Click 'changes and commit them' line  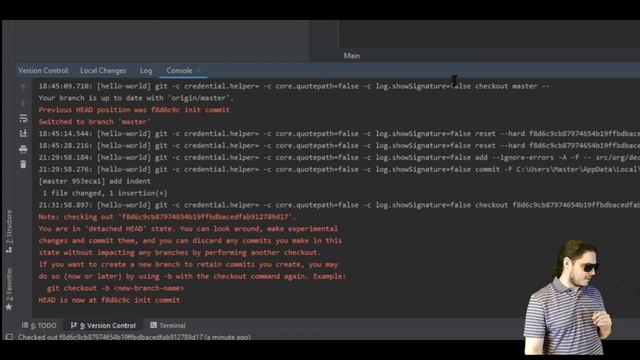point(190,240)
